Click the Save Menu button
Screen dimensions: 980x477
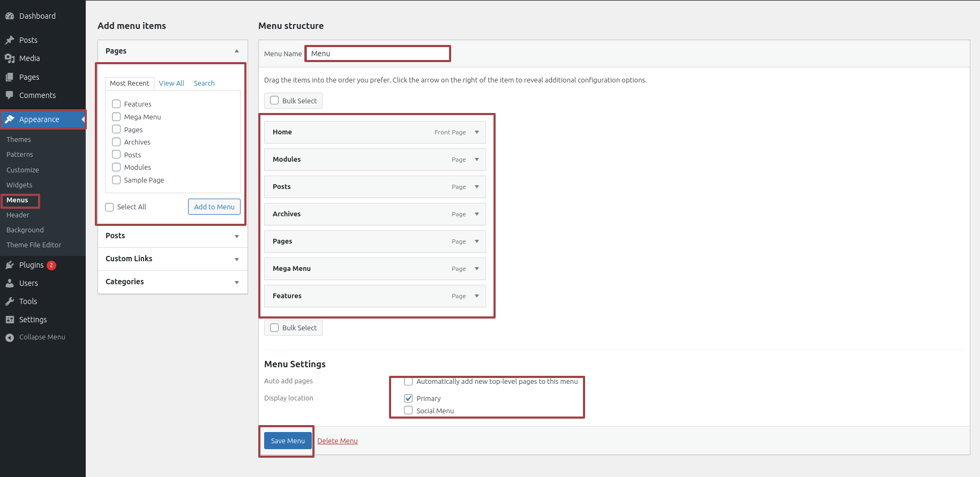click(288, 441)
